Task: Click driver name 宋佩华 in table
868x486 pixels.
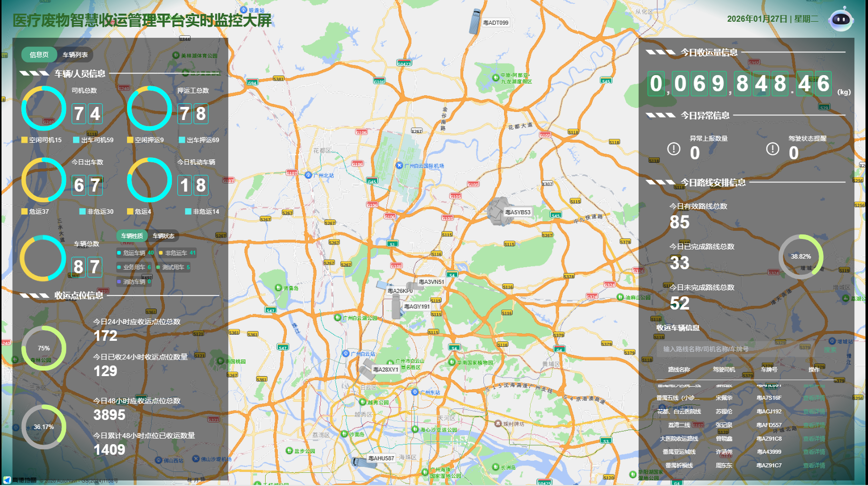Action: click(x=724, y=398)
